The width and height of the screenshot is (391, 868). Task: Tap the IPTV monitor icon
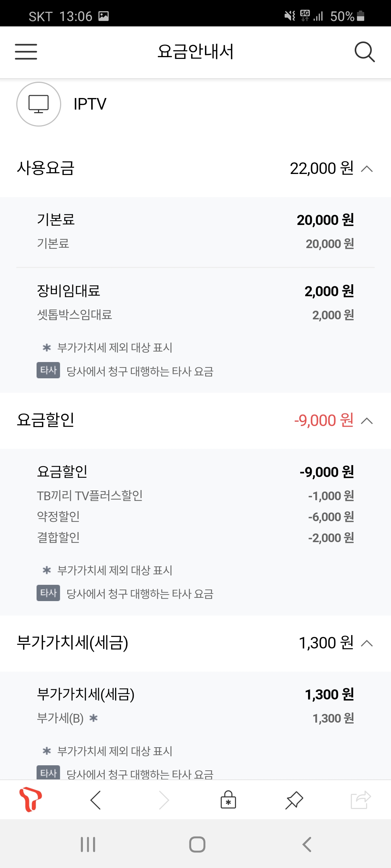tap(39, 104)
